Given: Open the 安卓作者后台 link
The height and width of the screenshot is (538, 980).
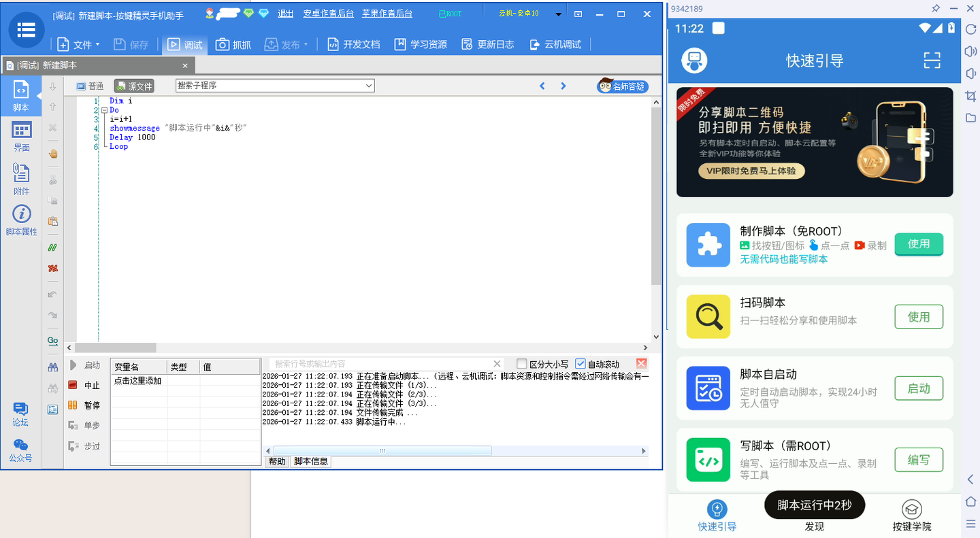Looking at the screenshot, I should pos(327,14).
